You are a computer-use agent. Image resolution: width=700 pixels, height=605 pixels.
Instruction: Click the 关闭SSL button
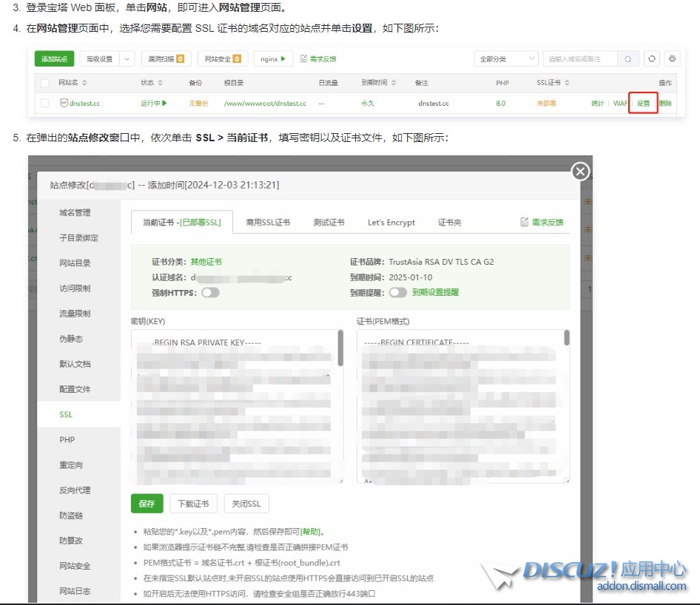246,504
